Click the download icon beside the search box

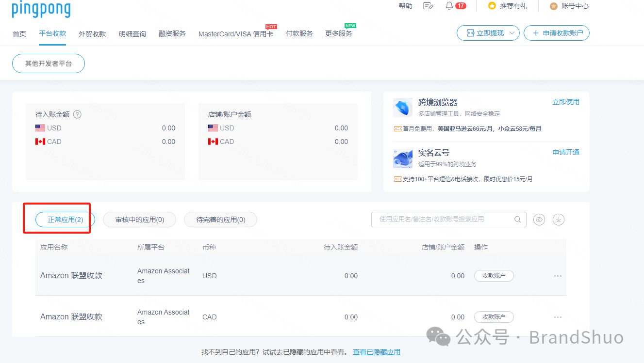pyautogui.click(x=559, y=220)
